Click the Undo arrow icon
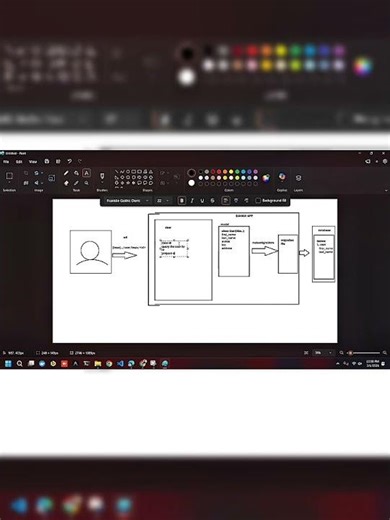Screen dimensions: 390x520 [69, 161]
